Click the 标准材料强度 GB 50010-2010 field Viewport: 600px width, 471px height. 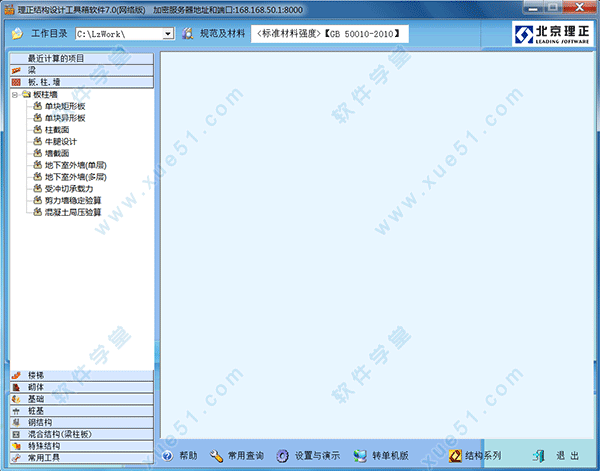tap(330, 34)
